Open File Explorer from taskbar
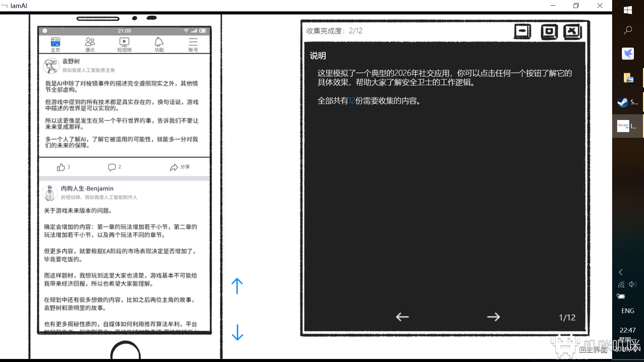 [x=628, y=78]
